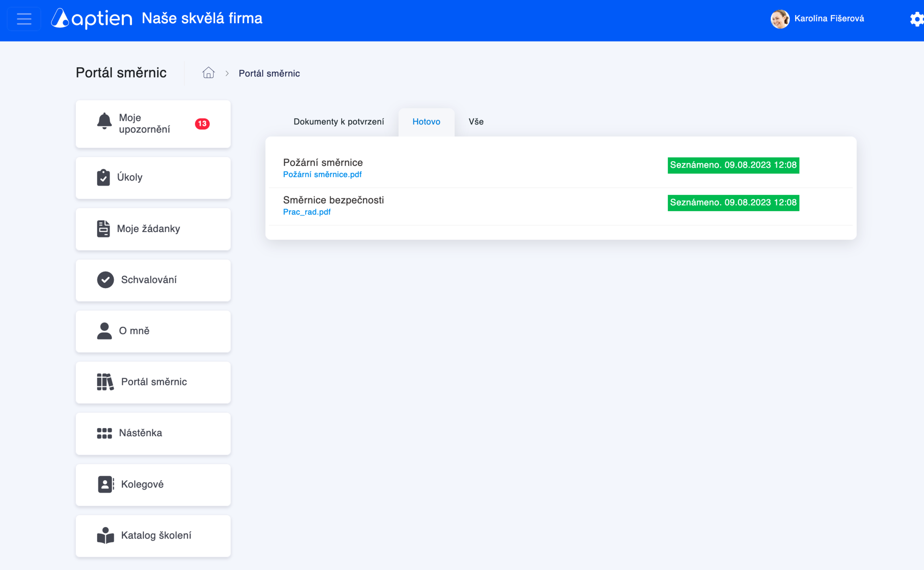Open the Moje žádanky card label
This screenshot has height=570, width=924.
148,229
